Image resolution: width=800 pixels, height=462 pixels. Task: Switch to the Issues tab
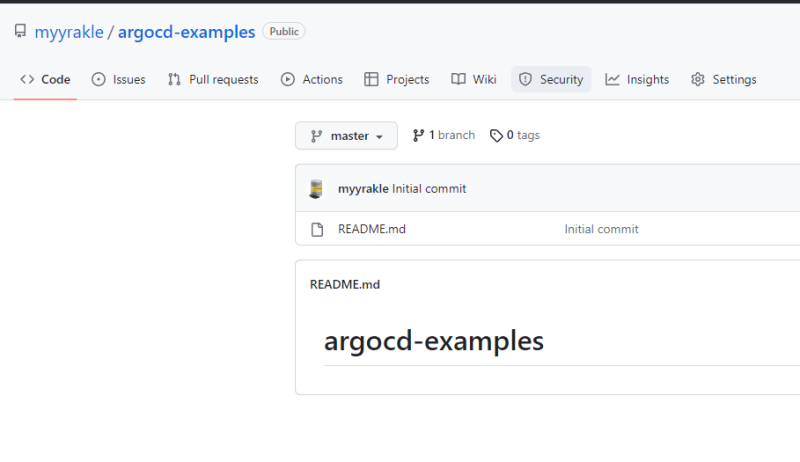click(118, 80)
